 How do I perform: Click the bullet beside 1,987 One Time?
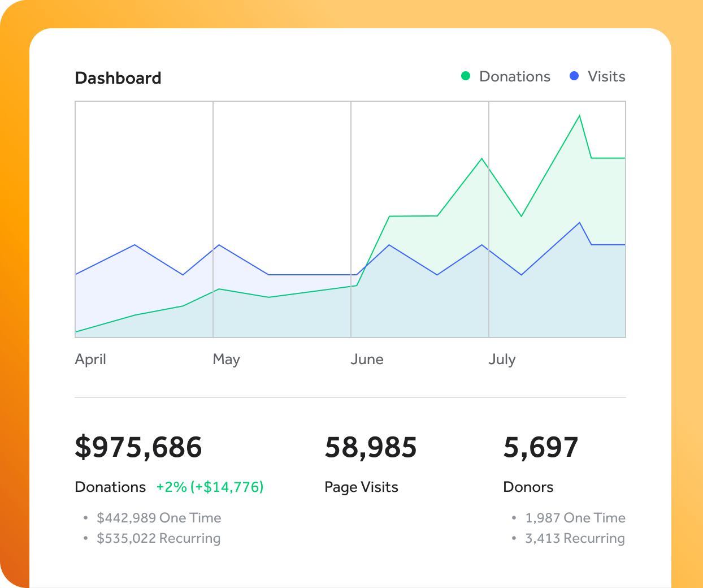(513, 517)
